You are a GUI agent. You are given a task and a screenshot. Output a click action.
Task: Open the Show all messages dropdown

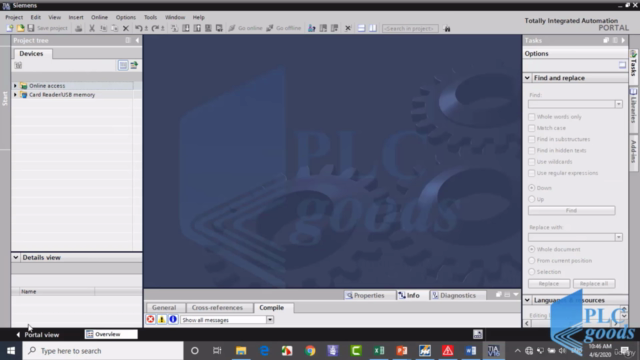click(270, 320)
